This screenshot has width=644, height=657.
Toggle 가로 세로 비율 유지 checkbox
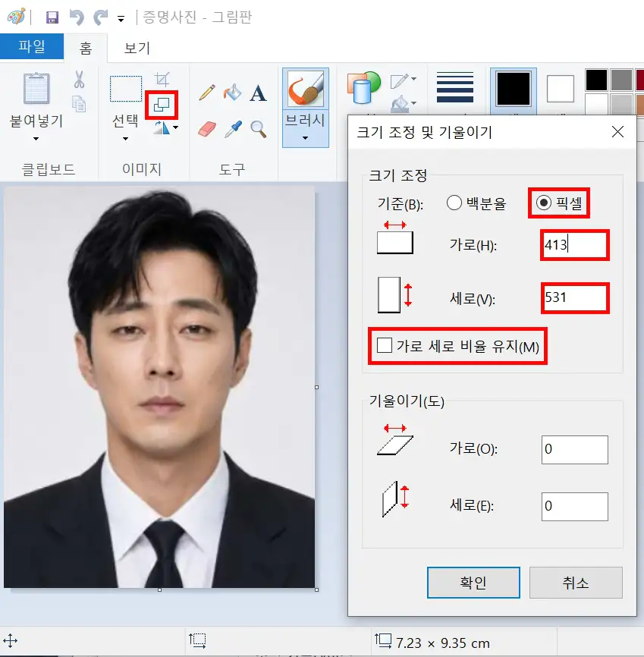[x=385, y=346]
